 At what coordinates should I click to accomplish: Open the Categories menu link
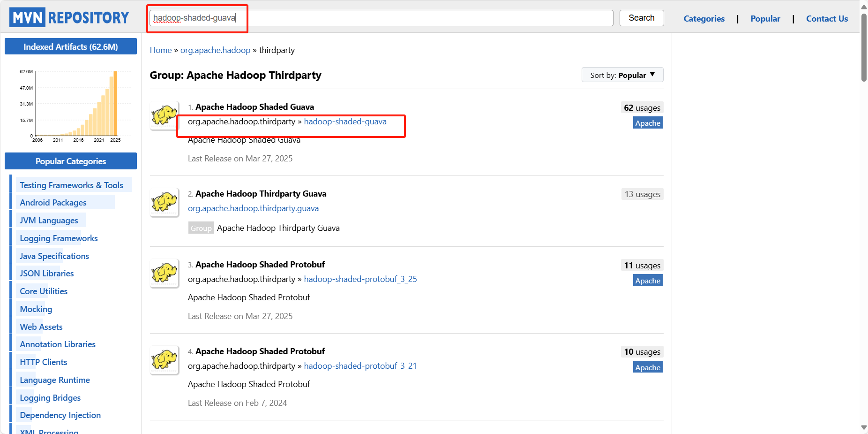point(703,19)
